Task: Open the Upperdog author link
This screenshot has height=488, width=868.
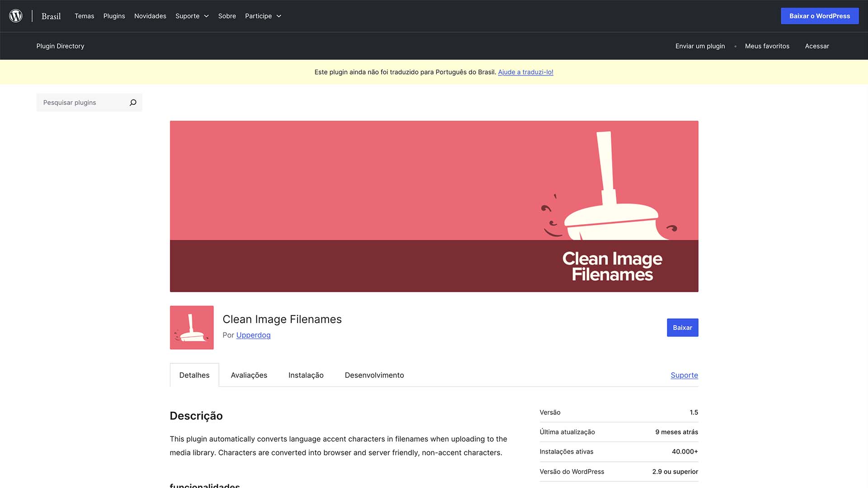Action: click(x=253, y=335)
